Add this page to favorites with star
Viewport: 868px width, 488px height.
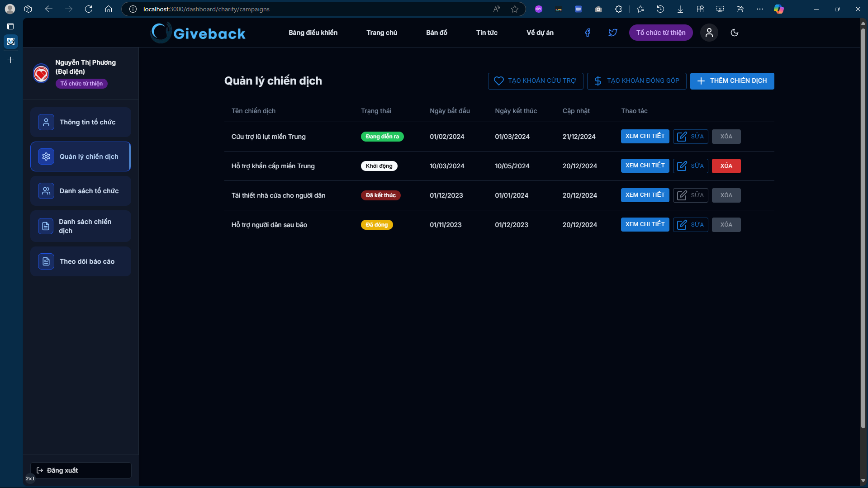pyautogui.click(x=515, y=9)
